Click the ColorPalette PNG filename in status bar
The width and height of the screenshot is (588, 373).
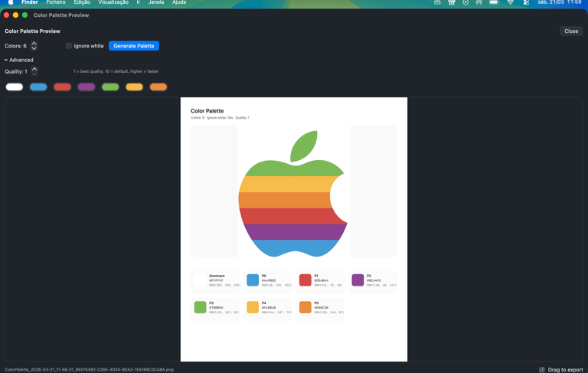[x=89, y=370]
